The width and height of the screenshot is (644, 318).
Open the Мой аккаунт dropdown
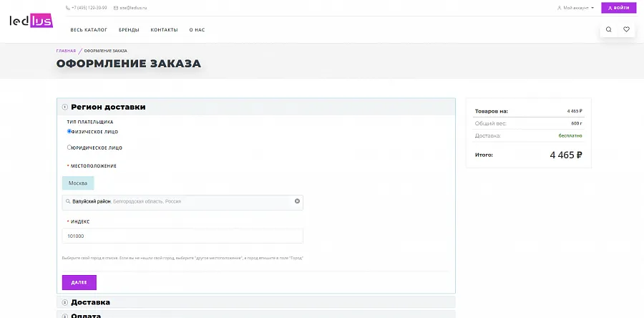tap(575, 8)
